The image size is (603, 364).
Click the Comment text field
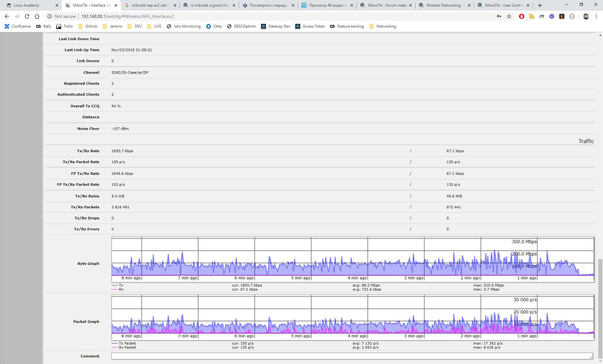point(352,356)
